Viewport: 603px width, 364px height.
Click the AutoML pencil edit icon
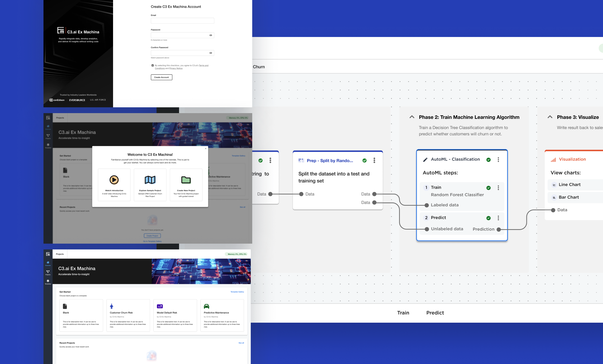click(x=425, y=160)
